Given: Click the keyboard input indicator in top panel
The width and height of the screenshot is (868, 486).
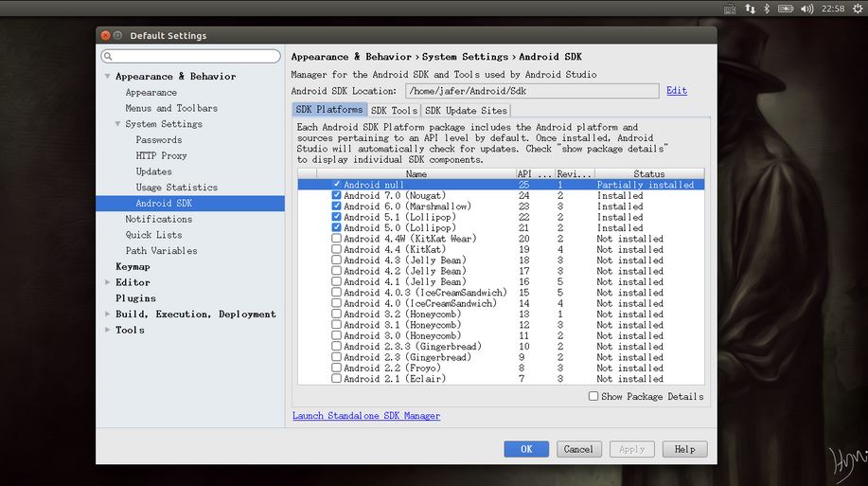Looking at the screenshot, I should [x=730, y=9].
